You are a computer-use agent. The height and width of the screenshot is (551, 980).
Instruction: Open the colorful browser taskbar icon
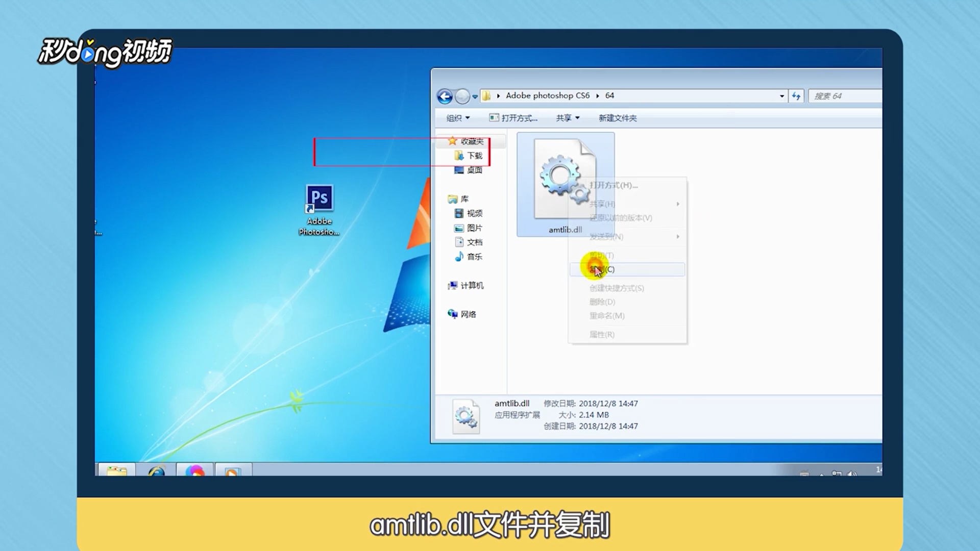[x=195, y=470]
